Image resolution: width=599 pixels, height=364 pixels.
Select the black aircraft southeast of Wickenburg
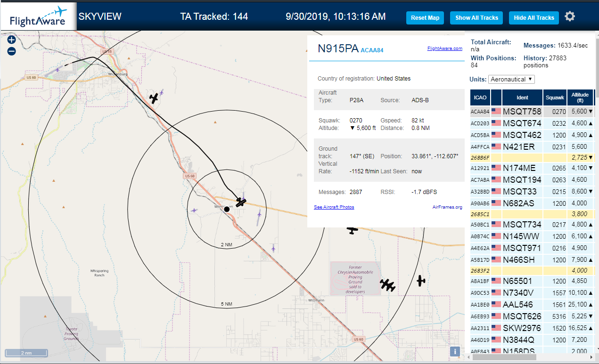pyautogui.click(x=154, y=98)
